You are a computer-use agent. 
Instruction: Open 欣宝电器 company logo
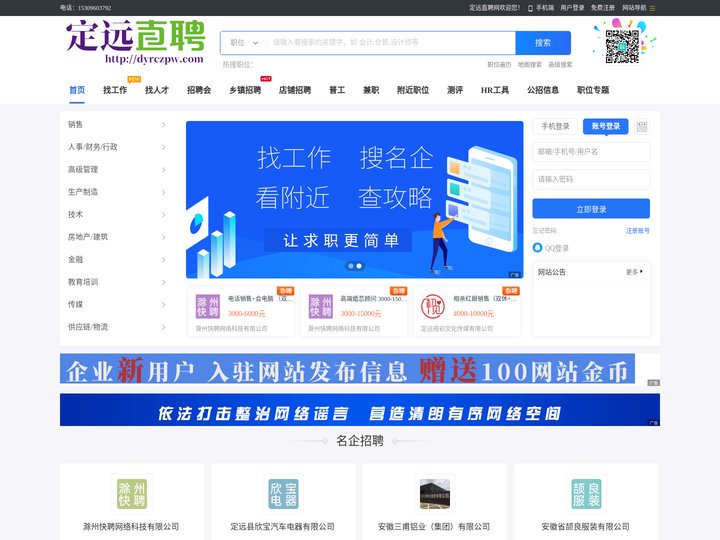[283, 494]
